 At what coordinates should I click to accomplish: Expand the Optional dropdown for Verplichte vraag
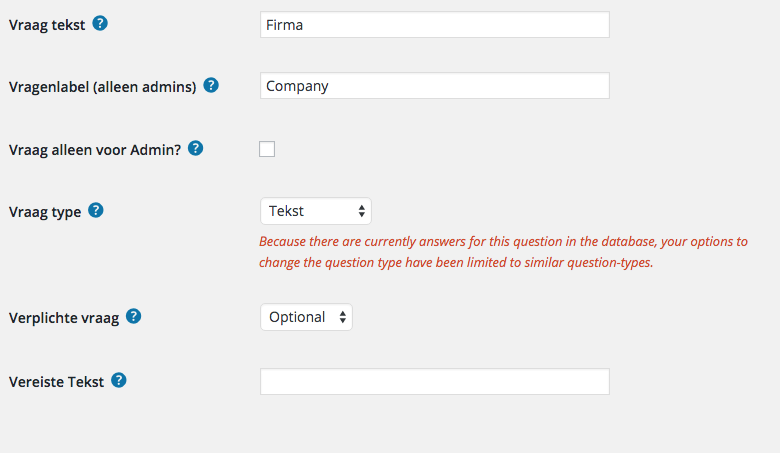(305, 317)
